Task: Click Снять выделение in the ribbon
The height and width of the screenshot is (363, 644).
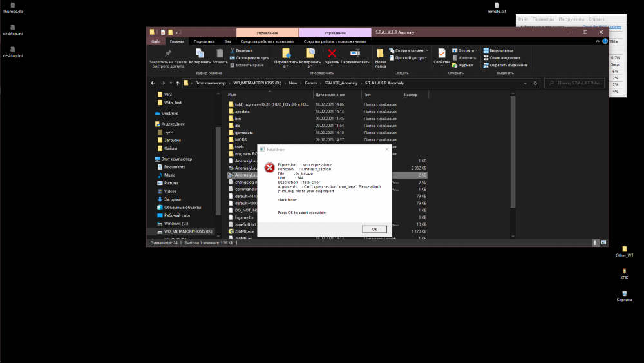Action: click(502, 58)
